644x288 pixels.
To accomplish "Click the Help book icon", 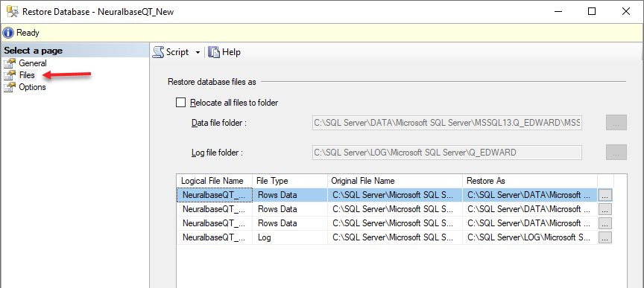I will pos(214,52).
